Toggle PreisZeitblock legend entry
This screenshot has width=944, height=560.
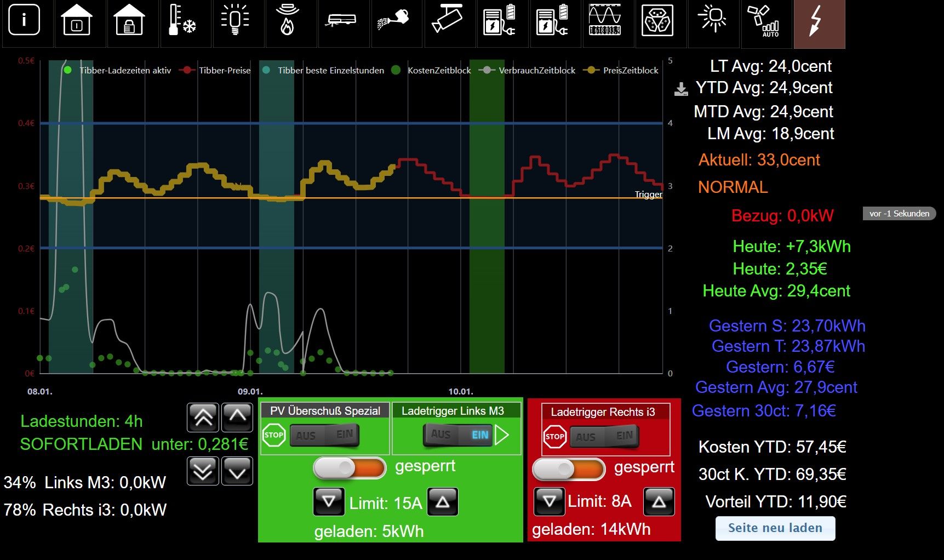[x=621, y=70]
